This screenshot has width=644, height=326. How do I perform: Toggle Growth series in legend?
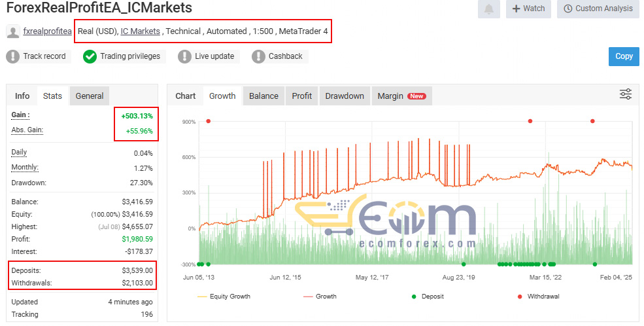320,297
